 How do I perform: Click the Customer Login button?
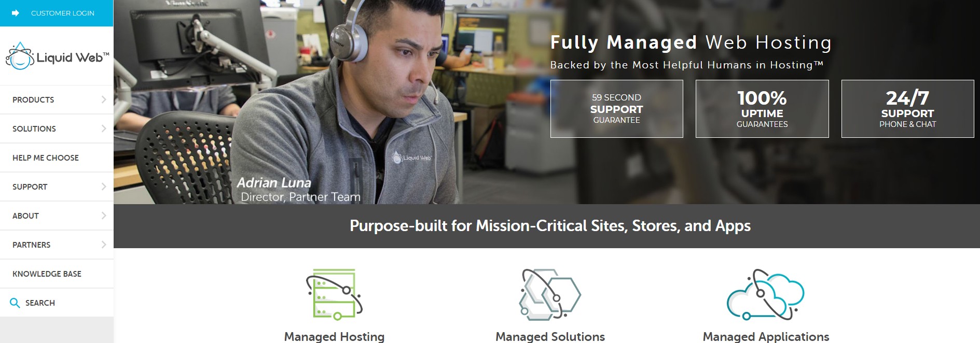57,13
